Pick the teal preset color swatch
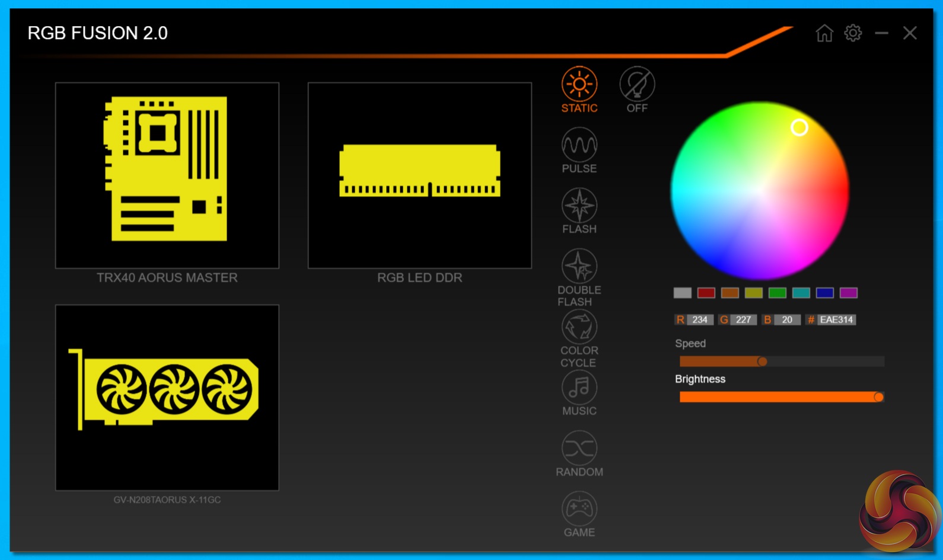Screen dimensions: 943x560 (x=801, y=293)
